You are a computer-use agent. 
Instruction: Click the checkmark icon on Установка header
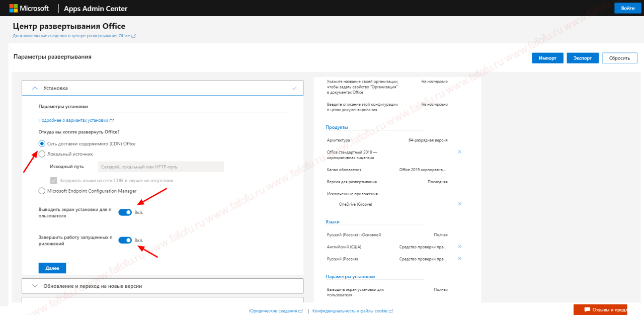294,88
